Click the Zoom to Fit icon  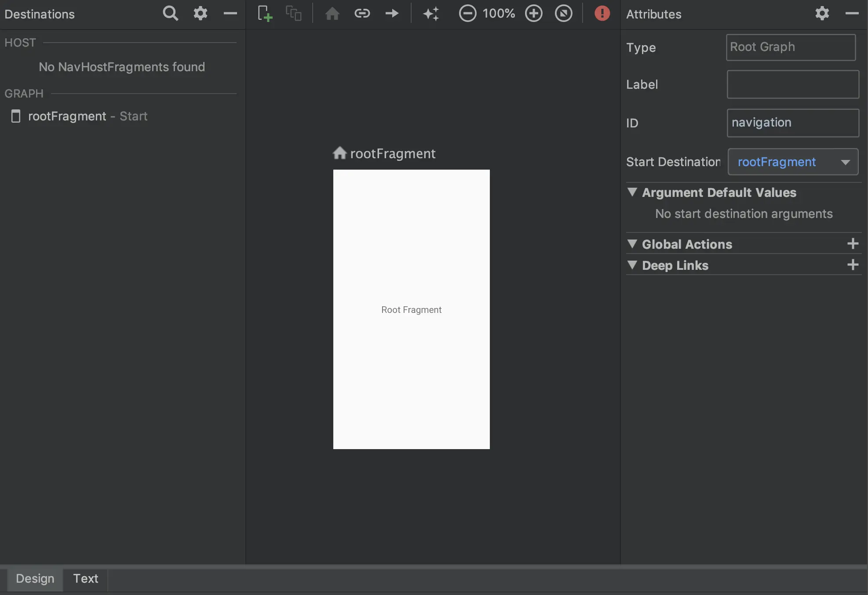tap(563, 14)
